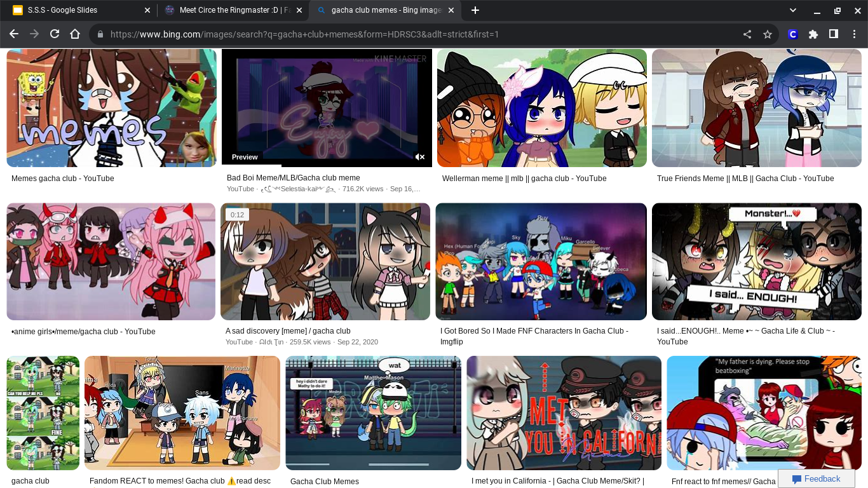Screen dimensions: 868x488
Task: Open Fnf react to fnf memes thumbnail
Action: coord(764,413)
